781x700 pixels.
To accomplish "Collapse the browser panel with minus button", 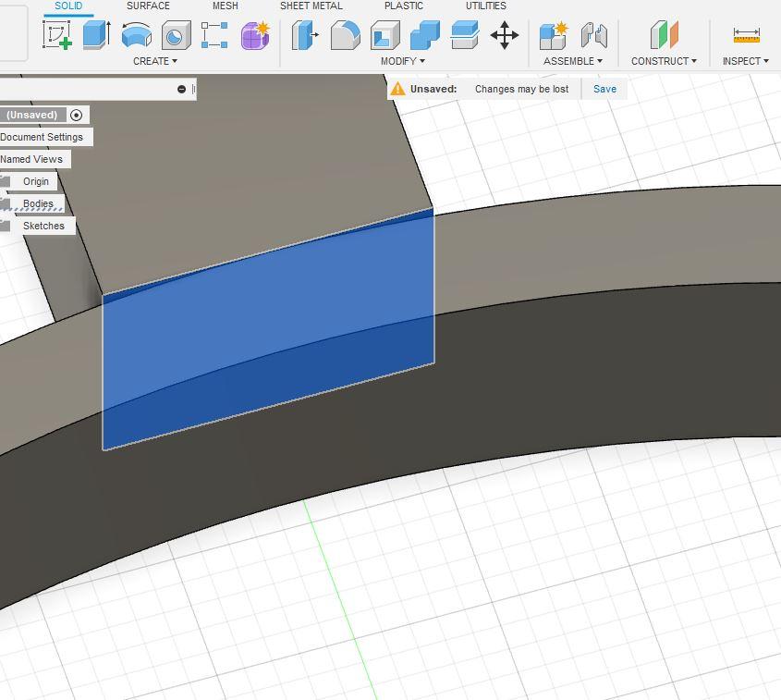I will [x=181, y=89].
